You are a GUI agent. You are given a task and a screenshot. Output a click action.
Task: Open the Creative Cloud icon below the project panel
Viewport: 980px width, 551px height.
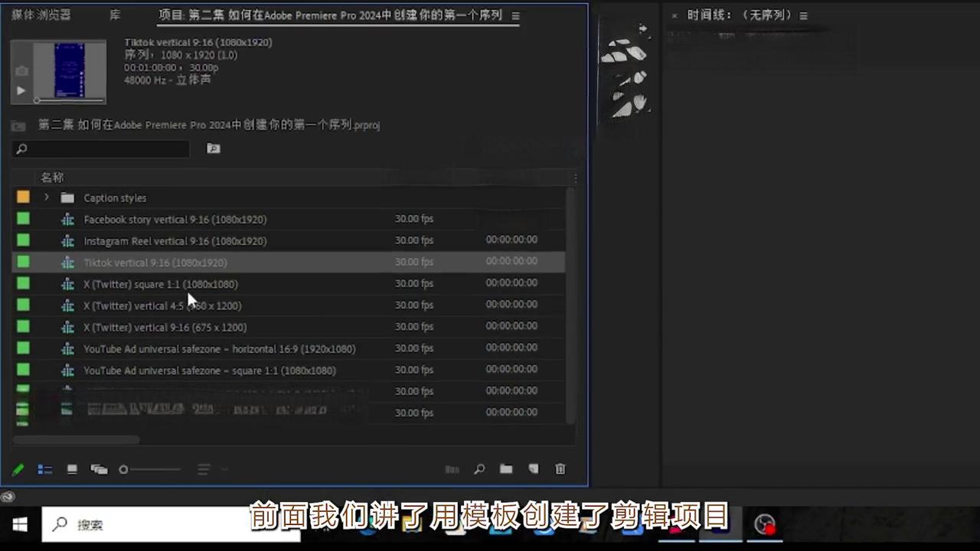point(8,496)
